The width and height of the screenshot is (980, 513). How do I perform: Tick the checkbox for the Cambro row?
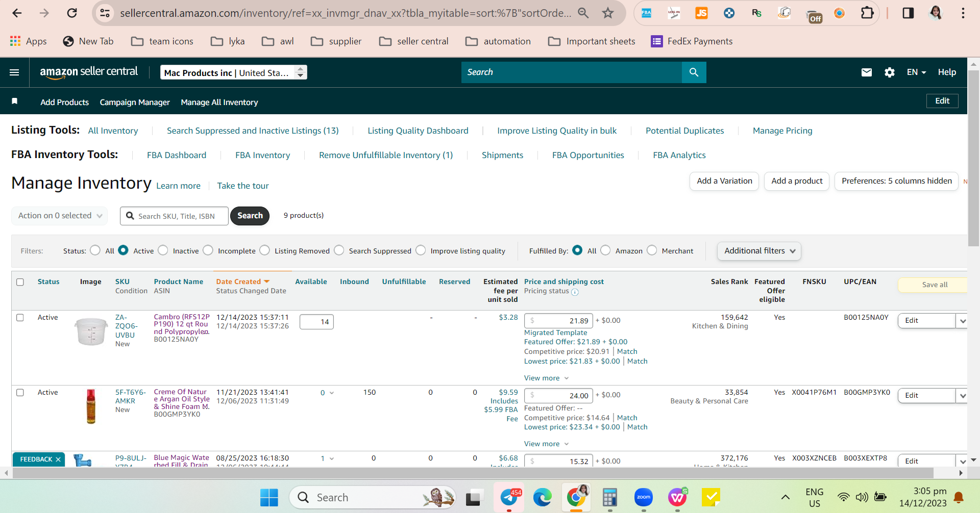20,318
